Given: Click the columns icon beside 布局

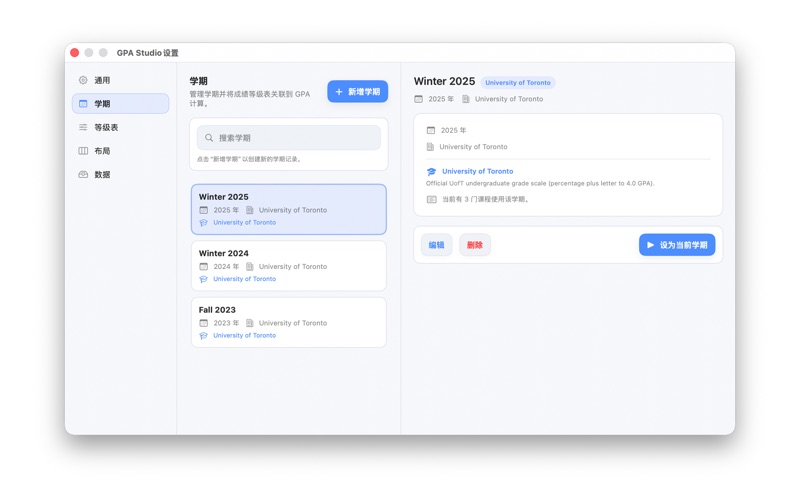Looking at the screenshot, I should (83, 151).
